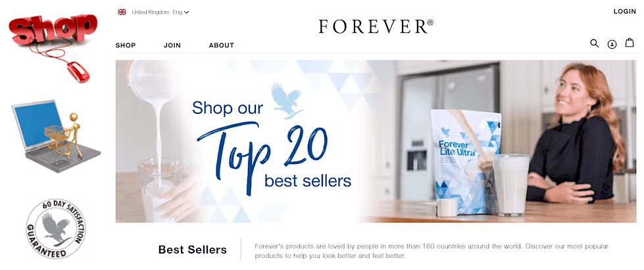Click the 60 Day Satisfaction Guaranteed badge
Viewport: 644px width, 270px height.
click(x=56, y=229)
